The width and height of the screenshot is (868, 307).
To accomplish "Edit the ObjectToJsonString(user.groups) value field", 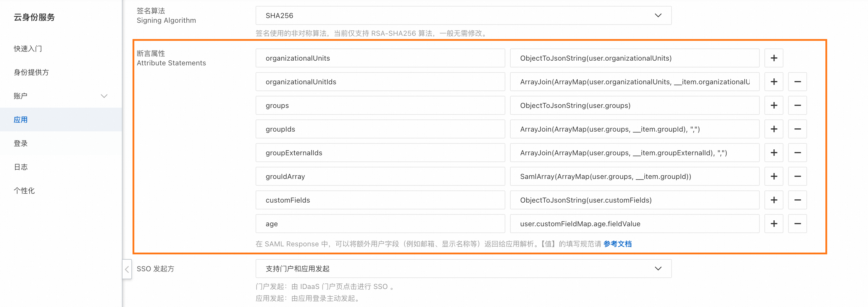I will click(635, 106).
